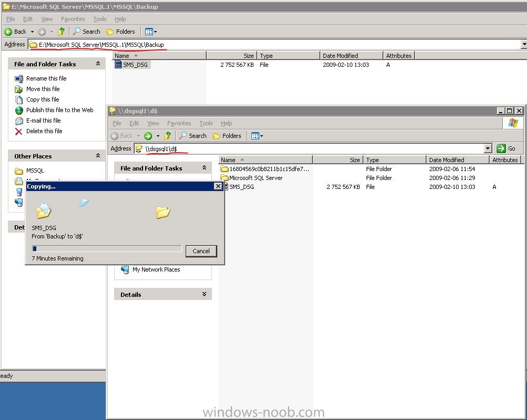Toggle Folders pane in the dsgsql1 window

click(x=227, y=136)
